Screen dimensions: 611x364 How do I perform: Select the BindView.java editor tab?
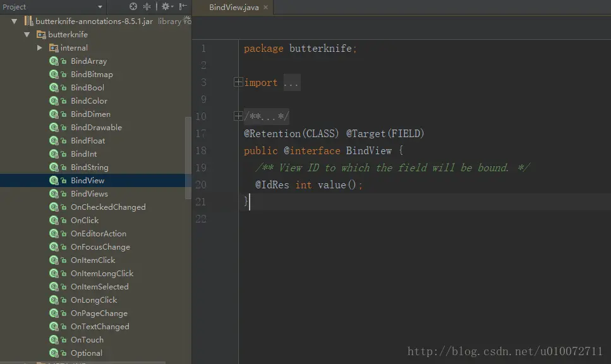(x=234, y=8)
